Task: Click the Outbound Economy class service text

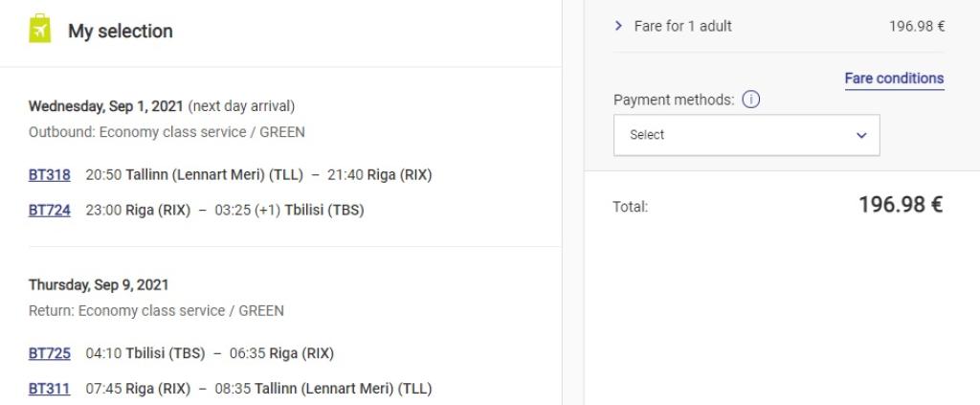Action: (167, 132)
